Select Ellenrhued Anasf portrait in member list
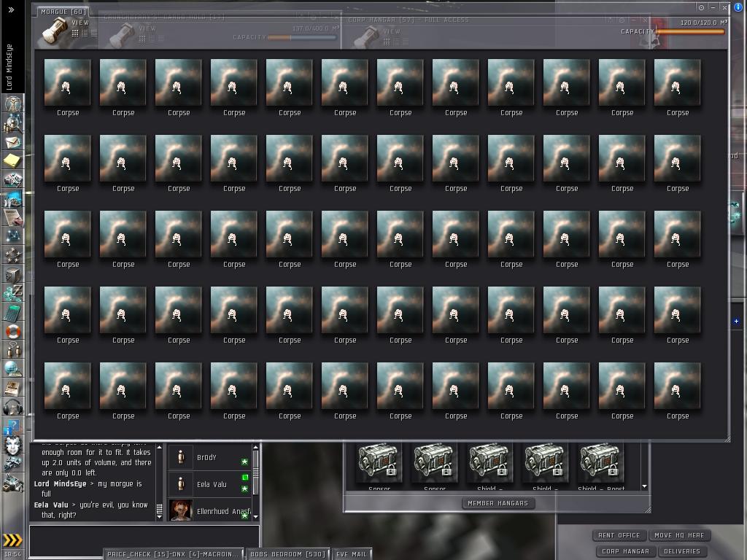This screenshot has height=560, width=747. 181,510
